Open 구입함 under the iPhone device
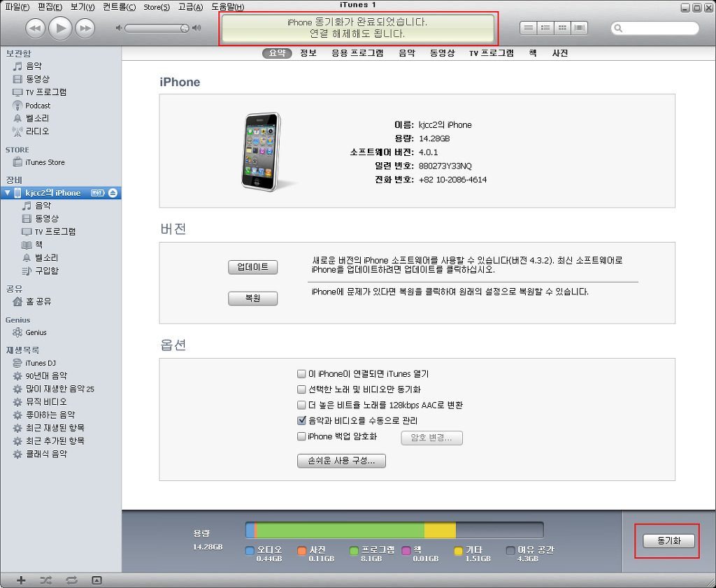 point(47,271)
